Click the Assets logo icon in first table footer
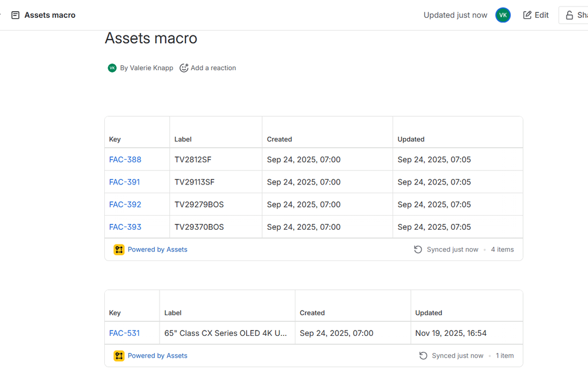The width and height of the screenshot is (588, 373). coord(119,249)
